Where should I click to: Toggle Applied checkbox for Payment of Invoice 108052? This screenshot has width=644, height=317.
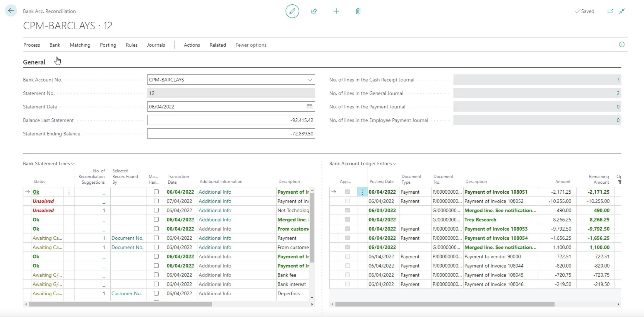347,201
